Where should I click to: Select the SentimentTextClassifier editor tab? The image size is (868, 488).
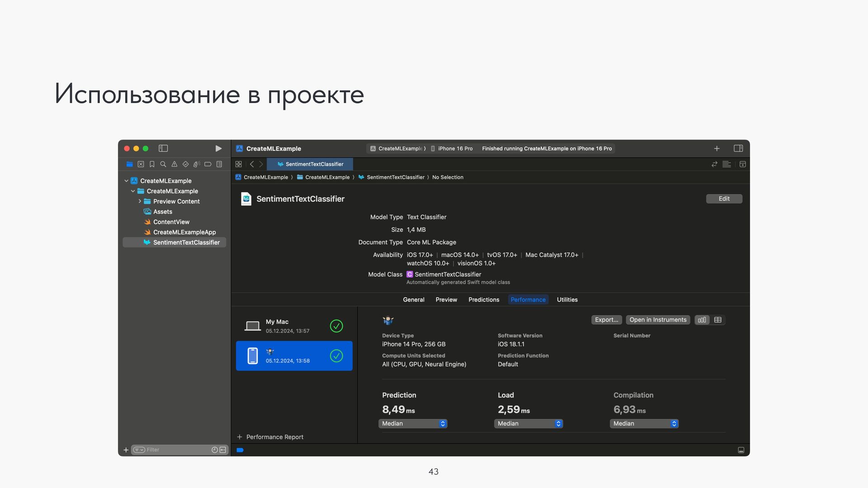coord(310,164)
